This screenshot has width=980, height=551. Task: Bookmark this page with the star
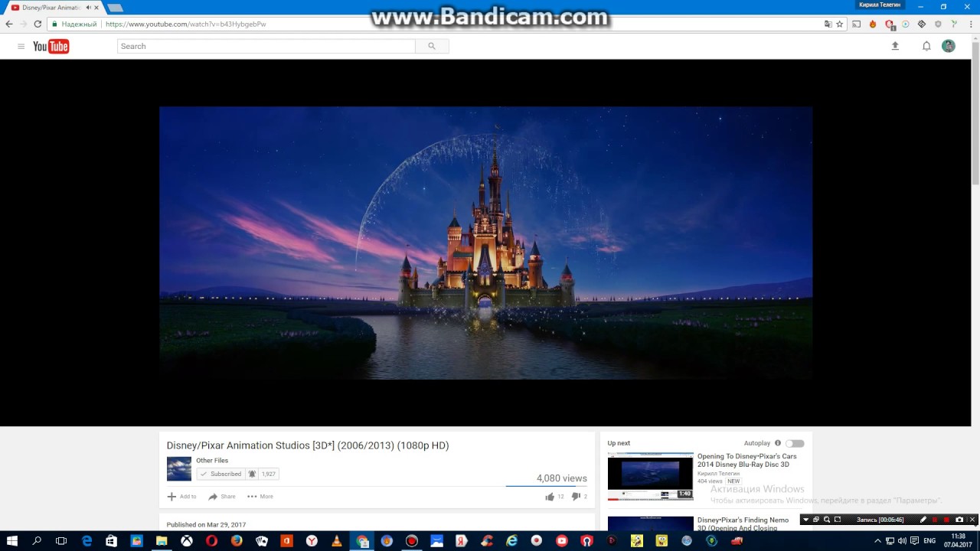click(840, 24)
